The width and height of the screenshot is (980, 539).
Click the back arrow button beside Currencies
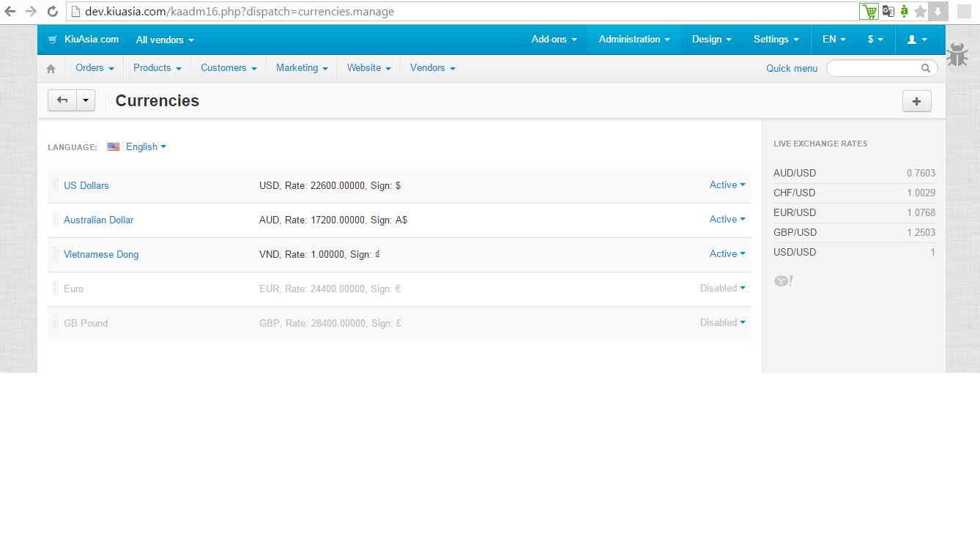[62, 100]
